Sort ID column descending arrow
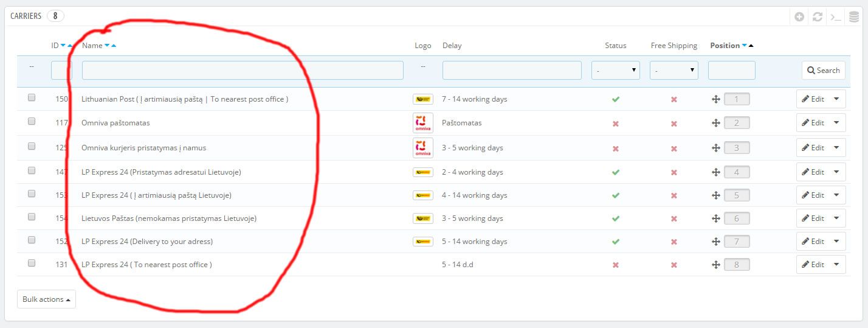Image resolution: width=868 pixels, height=328 pixels. pos(63,46)
